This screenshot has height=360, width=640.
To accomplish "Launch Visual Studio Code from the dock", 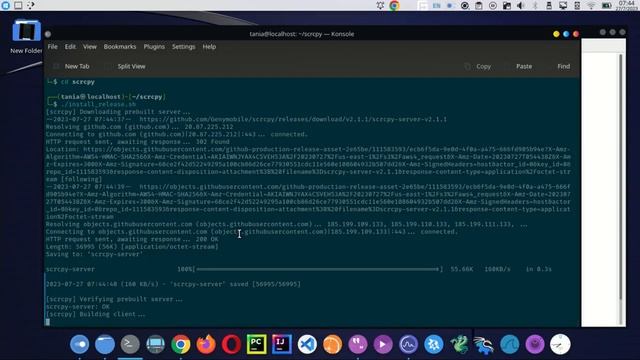I will coord(307,344).
